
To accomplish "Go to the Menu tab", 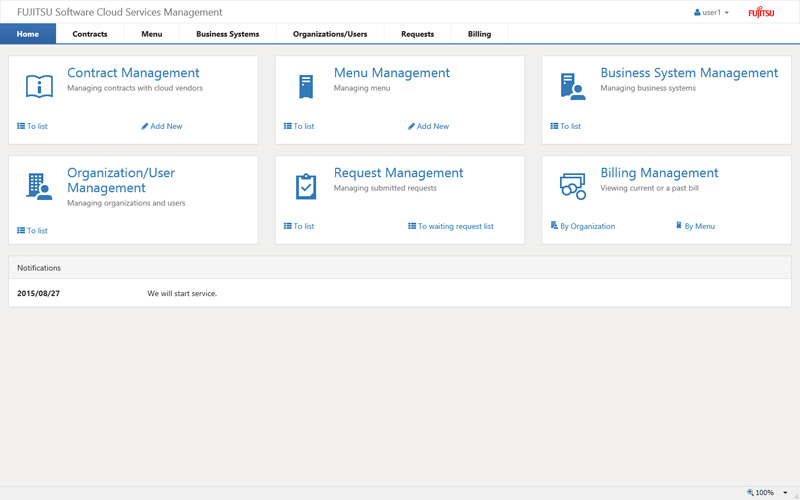I will coord(152,34).
